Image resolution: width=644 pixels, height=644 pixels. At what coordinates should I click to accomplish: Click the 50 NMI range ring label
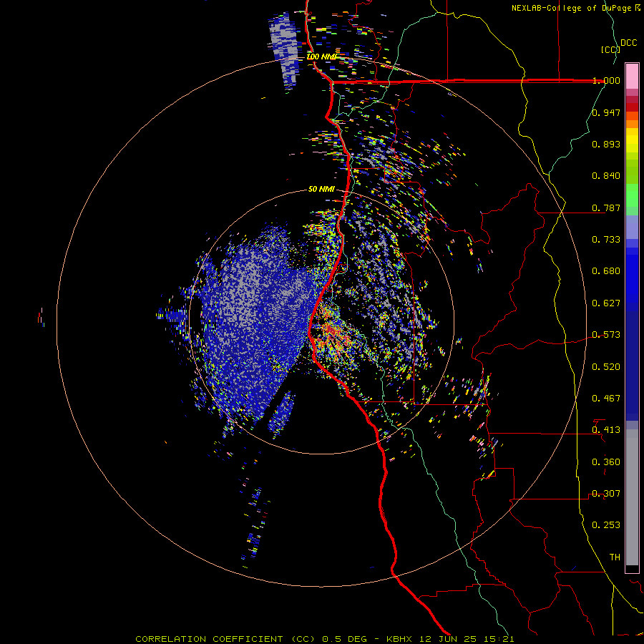pos(321,190)
